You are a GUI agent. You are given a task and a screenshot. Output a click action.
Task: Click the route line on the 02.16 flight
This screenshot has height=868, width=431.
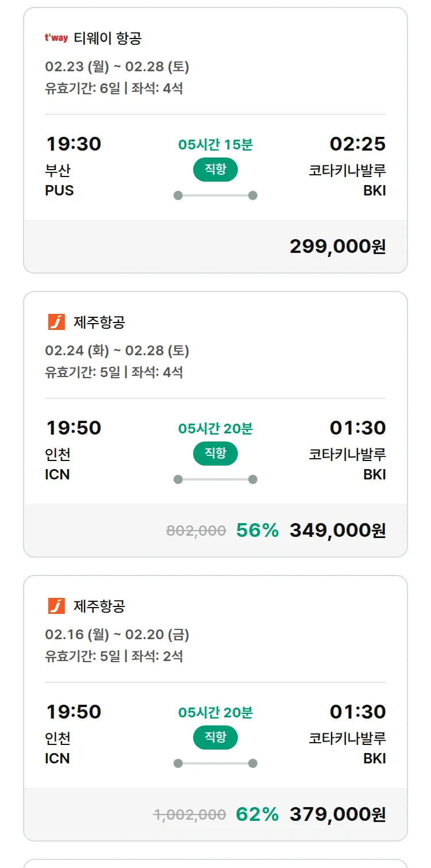(x=215, y=763)
